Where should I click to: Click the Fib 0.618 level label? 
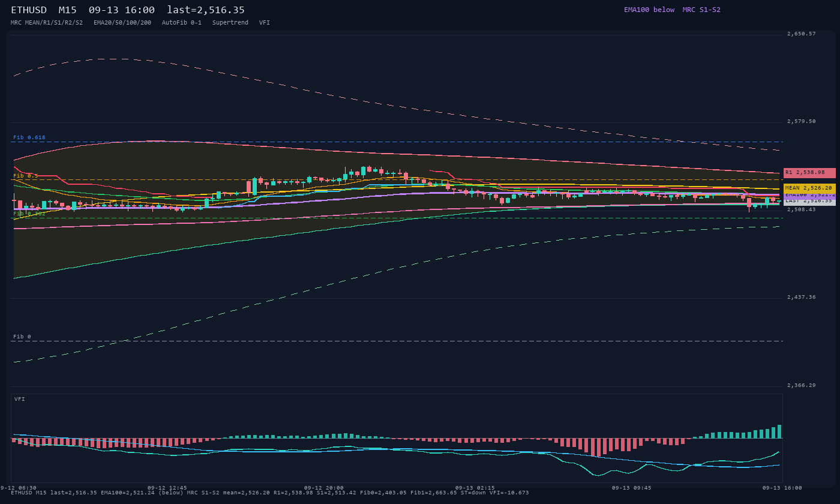pyautogui.click(x=29, y=137)
